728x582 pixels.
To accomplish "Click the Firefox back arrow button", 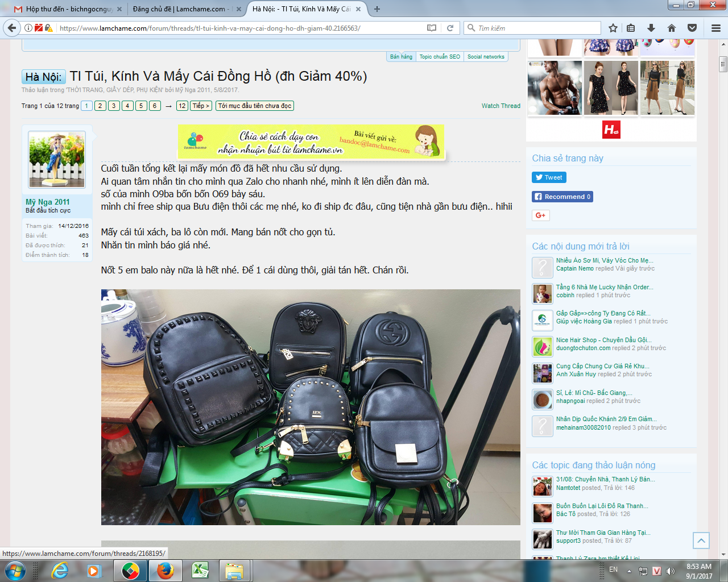I will (12, 28).
